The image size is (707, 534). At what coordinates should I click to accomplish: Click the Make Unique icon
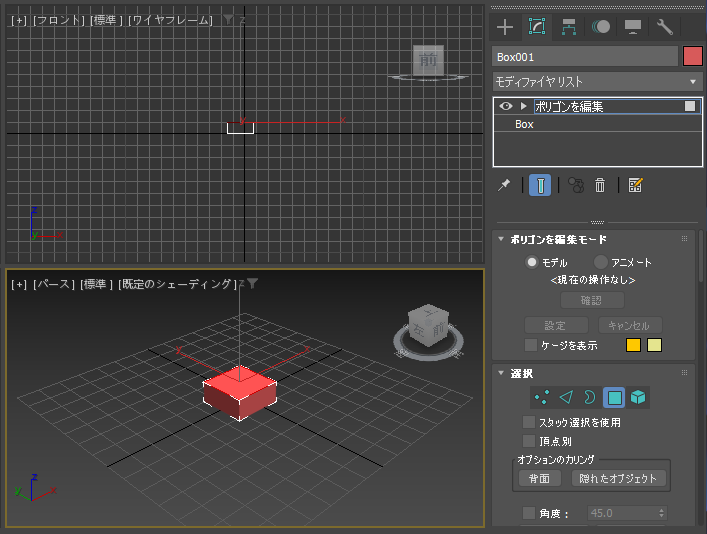pos(576,185)
